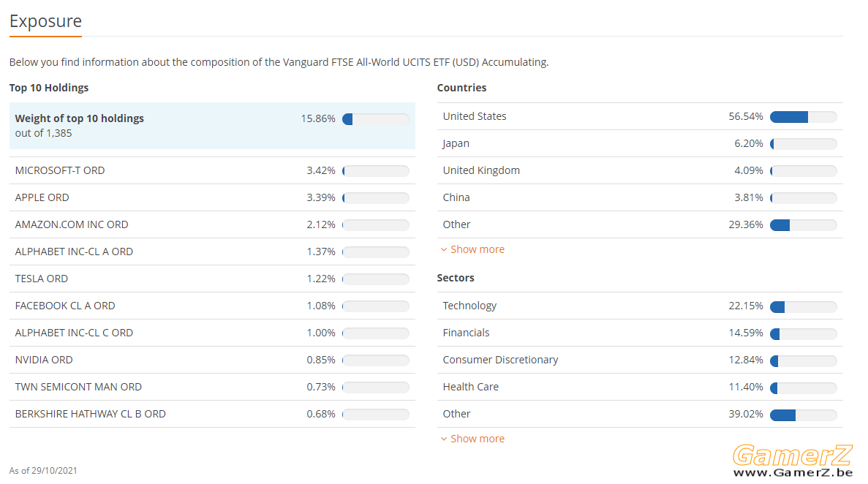The image size is (868, 484).
Task: Select the TESLA ORD holding
Action: pyautogui.click(x=212, y=279)
